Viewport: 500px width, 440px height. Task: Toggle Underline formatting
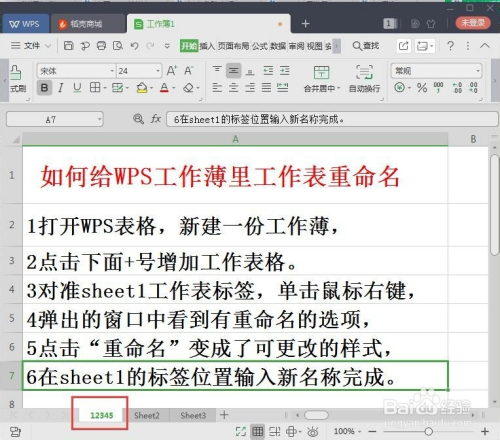tap(77, 88)
